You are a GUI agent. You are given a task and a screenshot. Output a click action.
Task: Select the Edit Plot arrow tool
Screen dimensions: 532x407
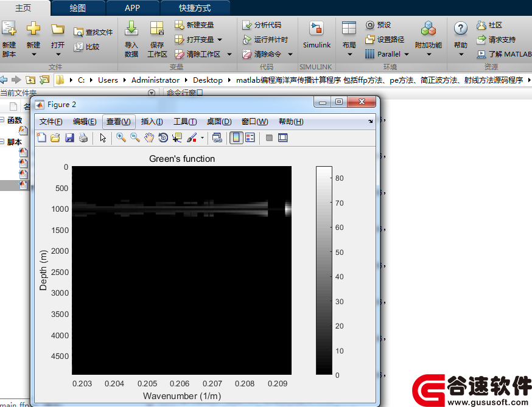pyautogui.click(x=103, y=137)
